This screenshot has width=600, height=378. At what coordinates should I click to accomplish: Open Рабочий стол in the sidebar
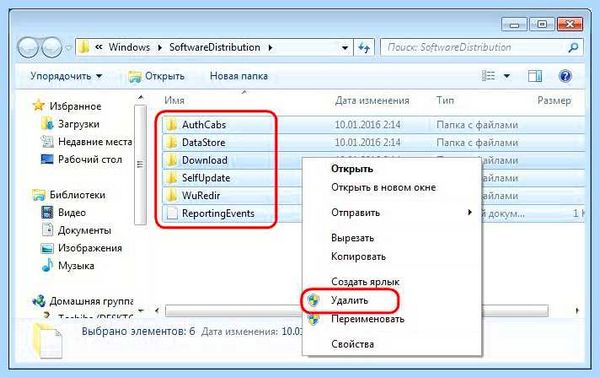click(x=90, y=159)
